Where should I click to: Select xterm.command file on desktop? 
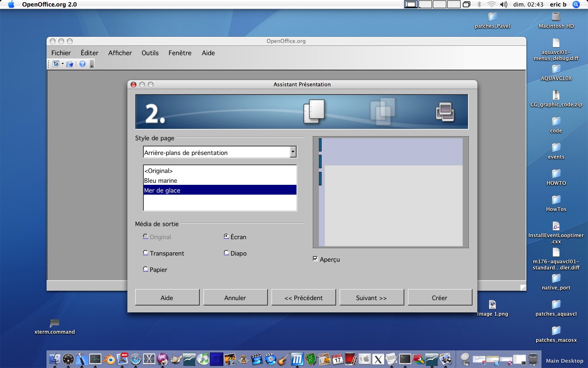point(55,323)
